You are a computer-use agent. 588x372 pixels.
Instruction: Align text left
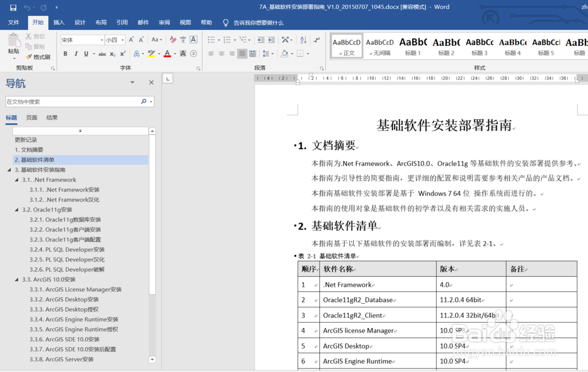(211, 53)
